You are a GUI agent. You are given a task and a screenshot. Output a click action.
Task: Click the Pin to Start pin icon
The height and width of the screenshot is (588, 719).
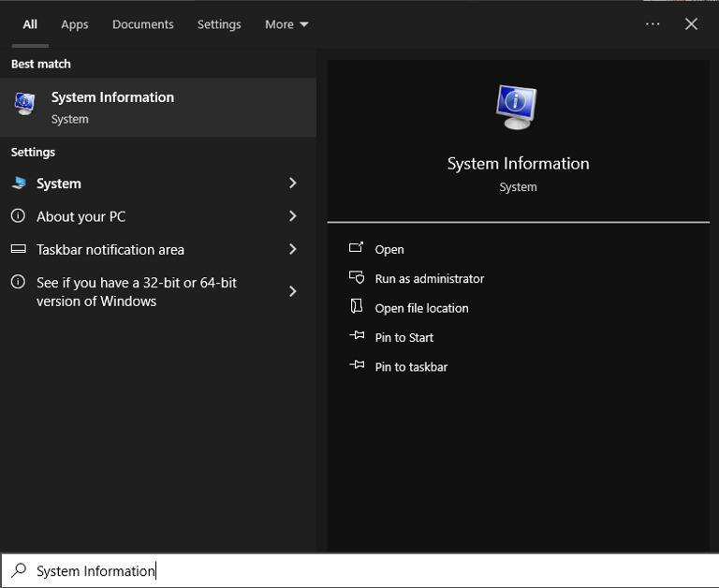[x=357, y=336]
